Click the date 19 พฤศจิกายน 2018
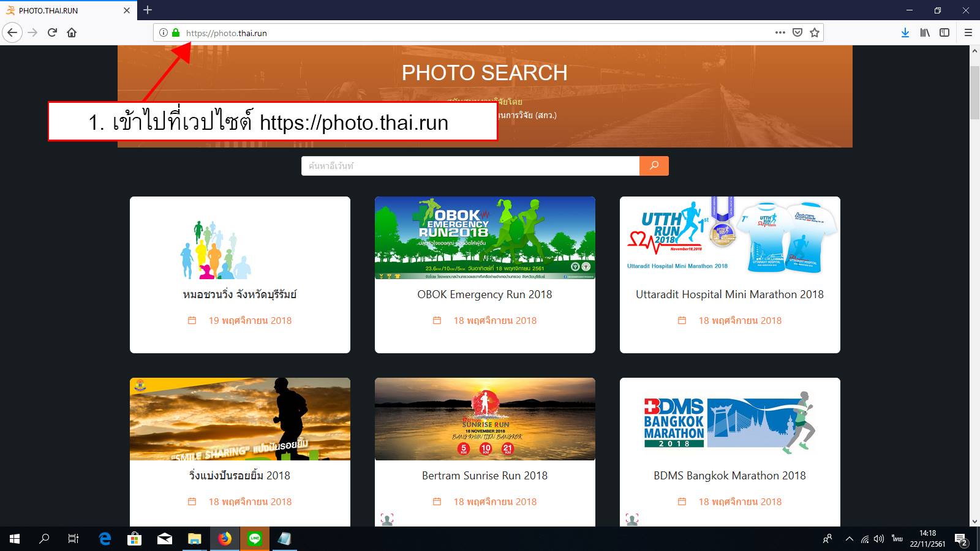 click(250, 320)
